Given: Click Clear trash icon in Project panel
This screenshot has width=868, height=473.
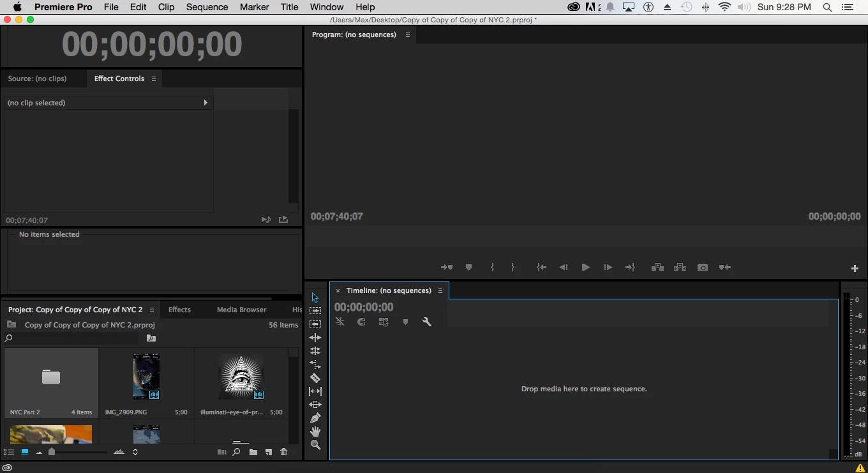Looking at the screenshot, I should tap(284, 452).
